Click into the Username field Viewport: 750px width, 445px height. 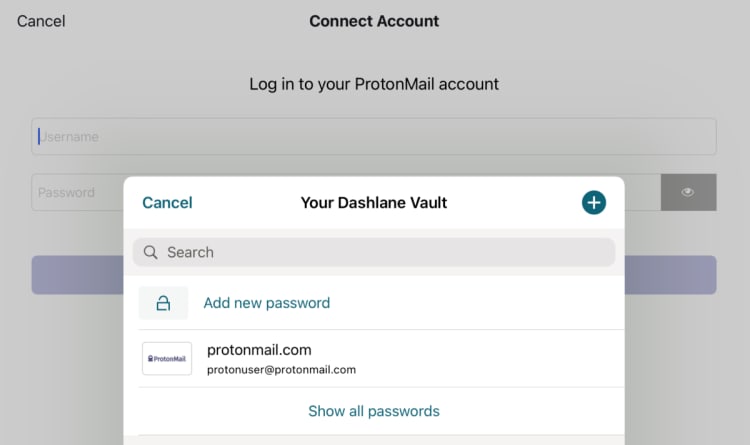pyautogui.click(x=374, y=137)
